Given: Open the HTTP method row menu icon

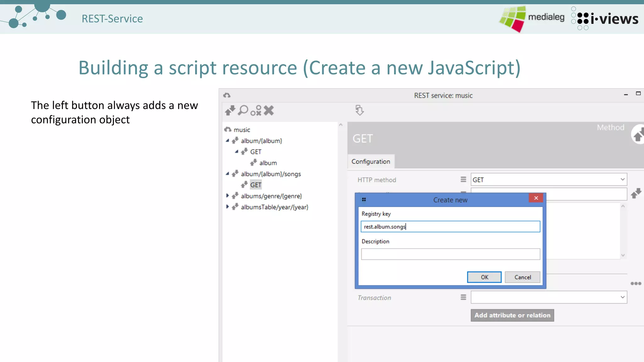Looking at the screenshot, I should tap(463, 179).
